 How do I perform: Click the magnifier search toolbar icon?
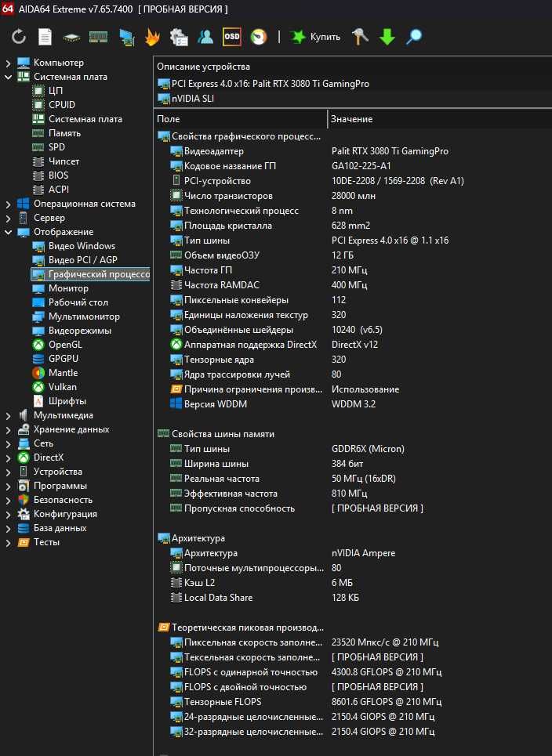point(413,37)
